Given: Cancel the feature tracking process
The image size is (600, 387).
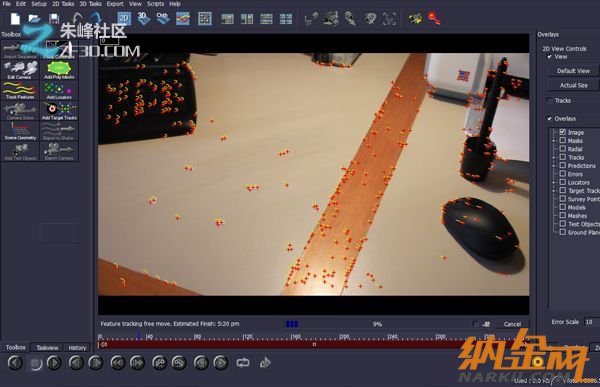Looking at the screenshot, I should click(512, 324).
